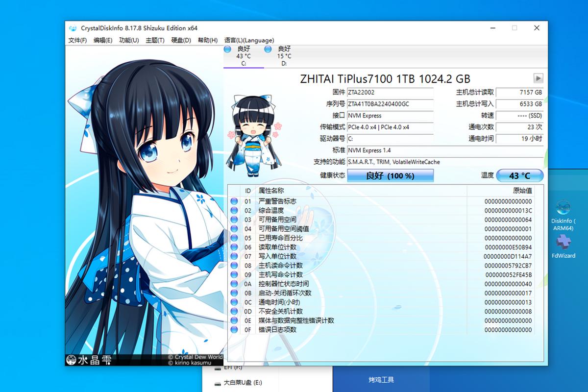Click indicator next to 已用寿命百分比 row

(234, 237)
